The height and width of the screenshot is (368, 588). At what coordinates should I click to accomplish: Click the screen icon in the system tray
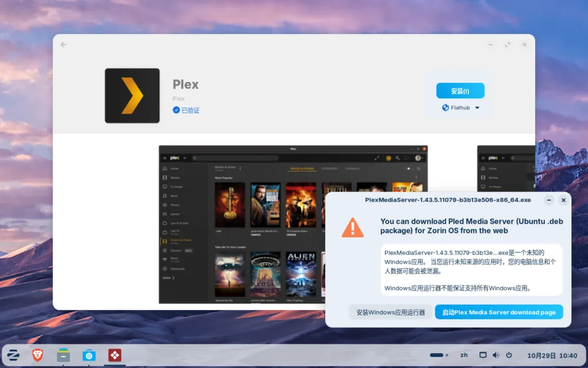pyautogui.click(x=483, y=355)
